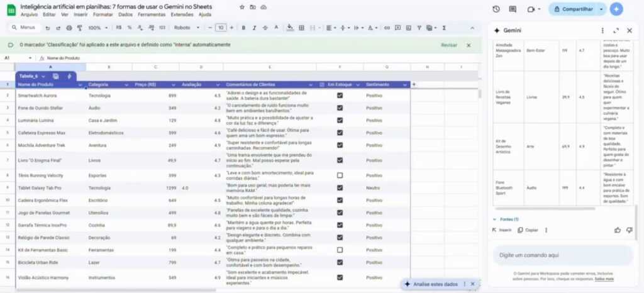Click Copiar below Gemini response
Viewport: 644px width, 293px height.
528,230
